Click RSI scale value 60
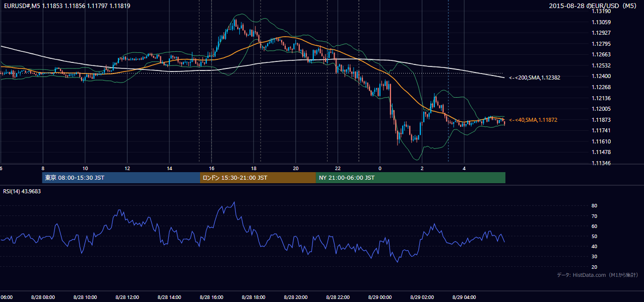 coord(595,226)
